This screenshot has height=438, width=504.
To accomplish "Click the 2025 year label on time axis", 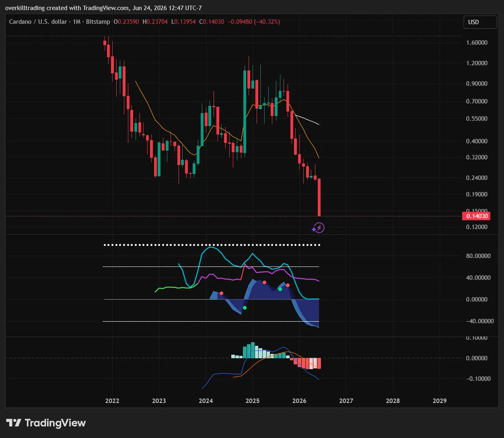I will coord(252,401).
